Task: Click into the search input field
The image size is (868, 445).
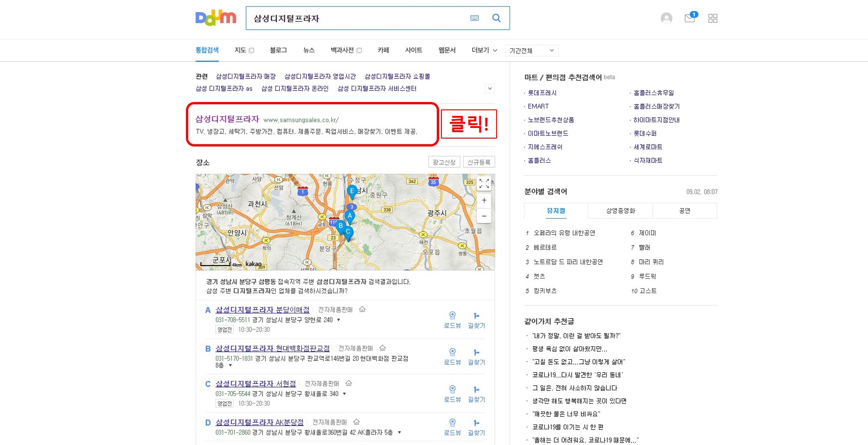Action: coord(357,18)
